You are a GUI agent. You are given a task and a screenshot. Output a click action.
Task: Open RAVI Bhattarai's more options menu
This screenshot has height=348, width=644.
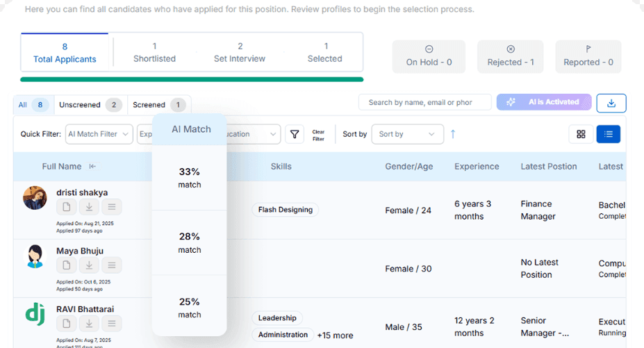point(111,323)
